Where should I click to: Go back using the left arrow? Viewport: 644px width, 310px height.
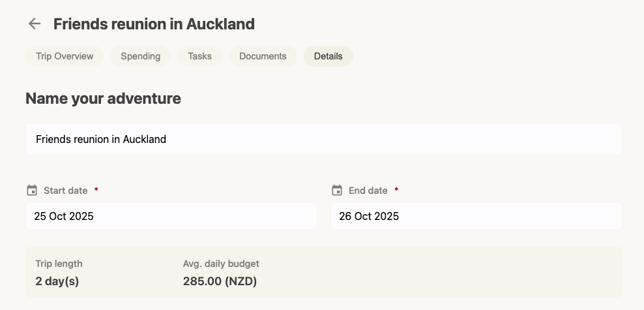[x=35, y=24]
